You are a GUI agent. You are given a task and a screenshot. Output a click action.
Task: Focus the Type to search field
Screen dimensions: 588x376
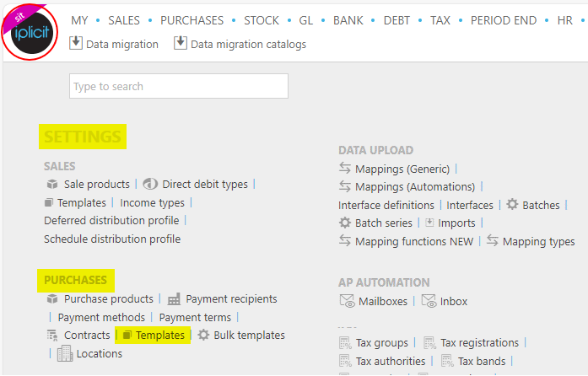click(179, 86)
